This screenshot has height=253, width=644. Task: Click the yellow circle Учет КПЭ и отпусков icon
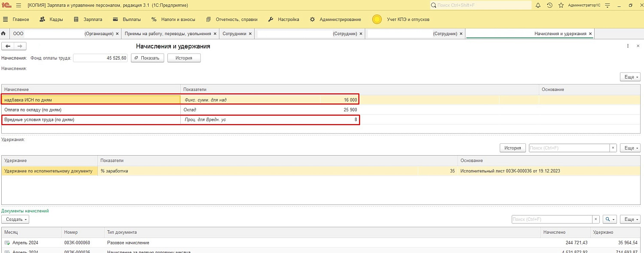pos(377,19)
